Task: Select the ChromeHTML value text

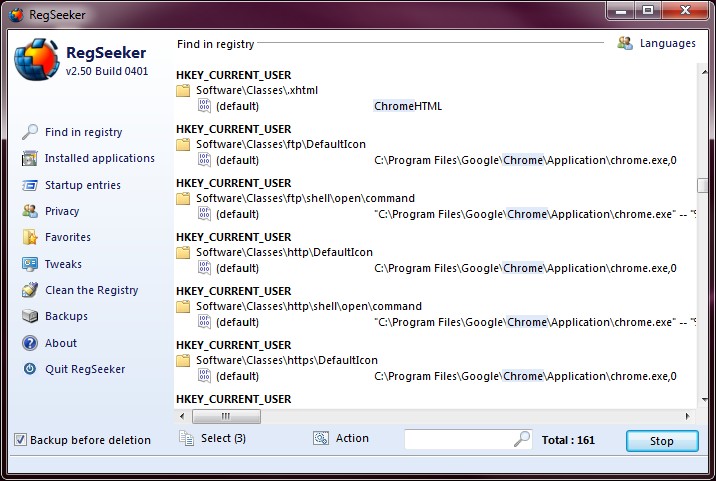Action: click(408, 106)
